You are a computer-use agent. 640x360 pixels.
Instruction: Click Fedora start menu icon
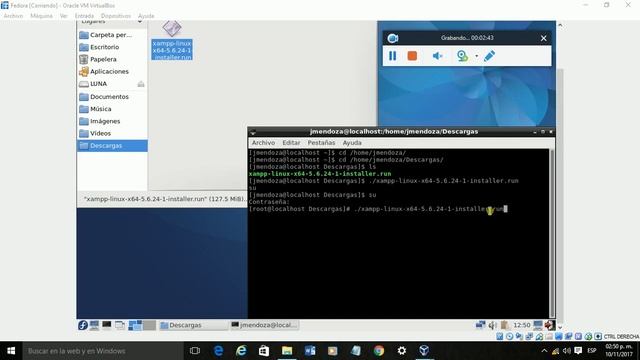pos(83,325)
